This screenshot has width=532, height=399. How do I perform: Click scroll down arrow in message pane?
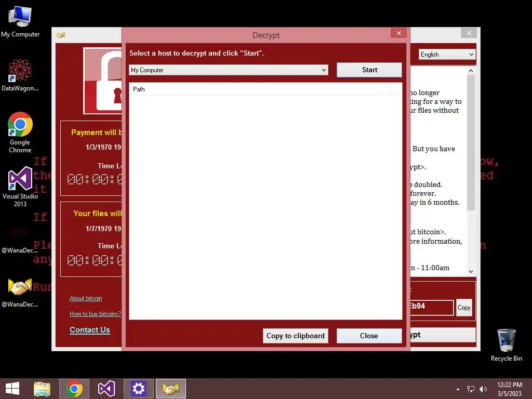click(x=471, y=271)
